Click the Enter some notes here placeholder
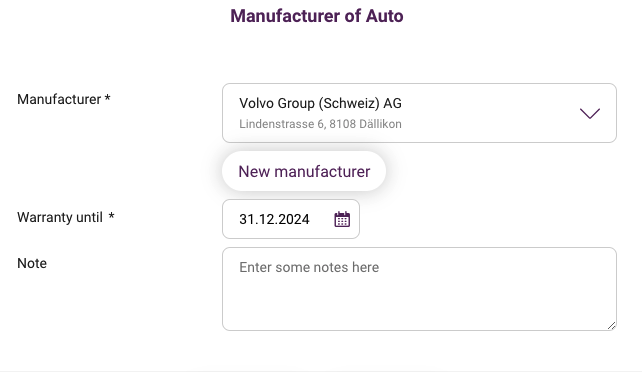This screenshot has height=372, width=642. point(309,267)
